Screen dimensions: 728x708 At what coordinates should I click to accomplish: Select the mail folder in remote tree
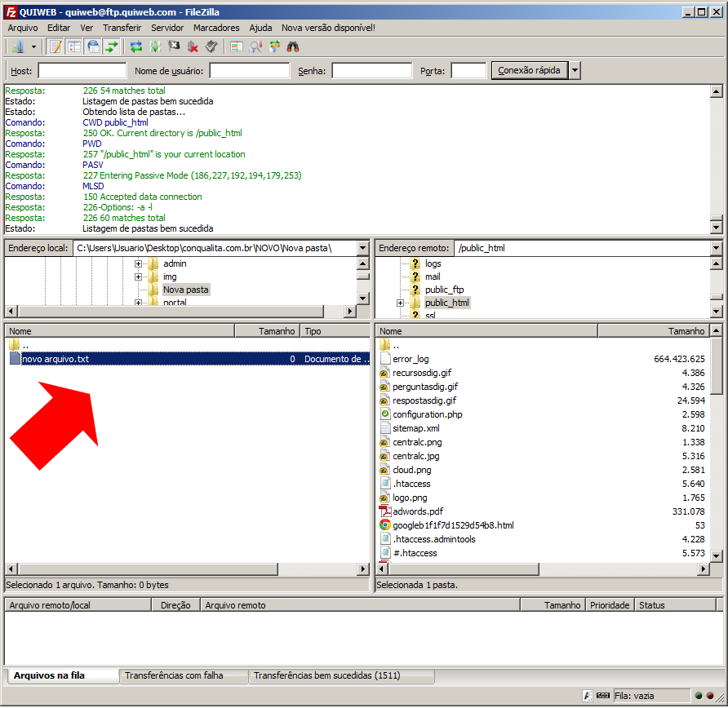[433, 277]
